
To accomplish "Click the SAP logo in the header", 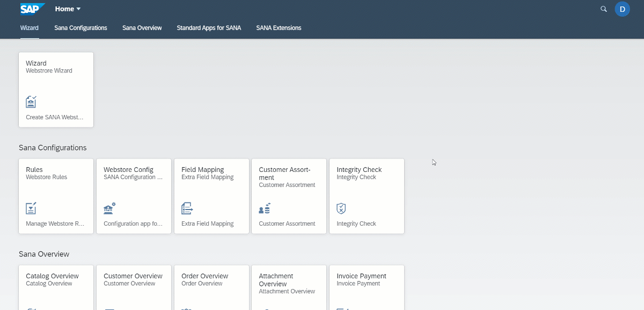I will click(32, 9).
